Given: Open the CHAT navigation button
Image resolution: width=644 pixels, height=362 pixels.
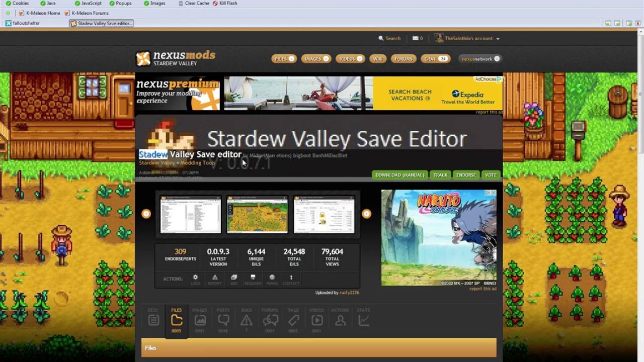Looking at the screenshot, I should tap(435, 59).
